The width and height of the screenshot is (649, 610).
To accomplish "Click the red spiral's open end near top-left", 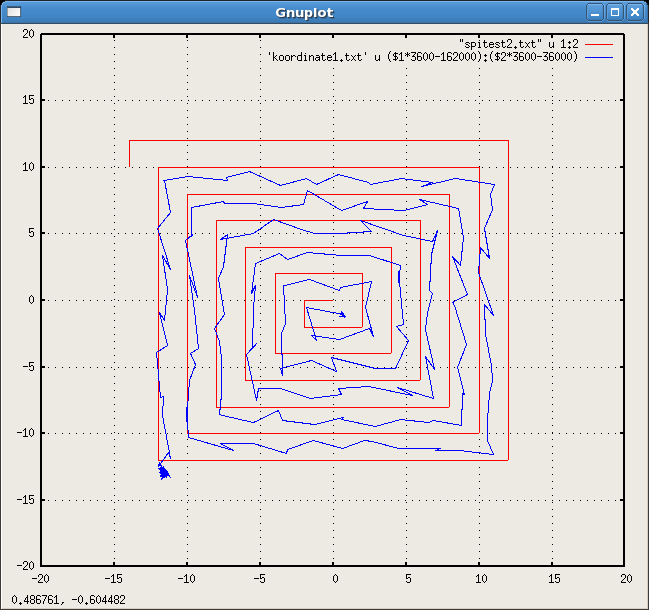I will pyautogui.click(x=130, y=166).
